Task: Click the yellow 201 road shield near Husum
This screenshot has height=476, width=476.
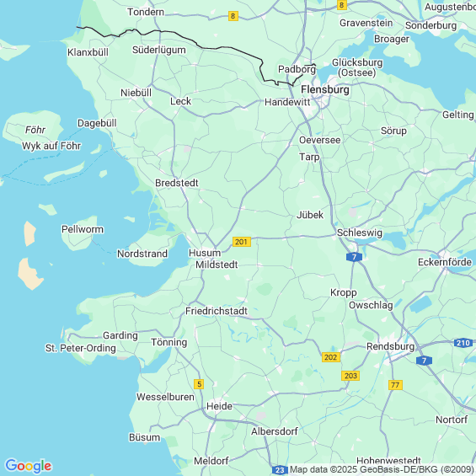Action: click(242, 242)
